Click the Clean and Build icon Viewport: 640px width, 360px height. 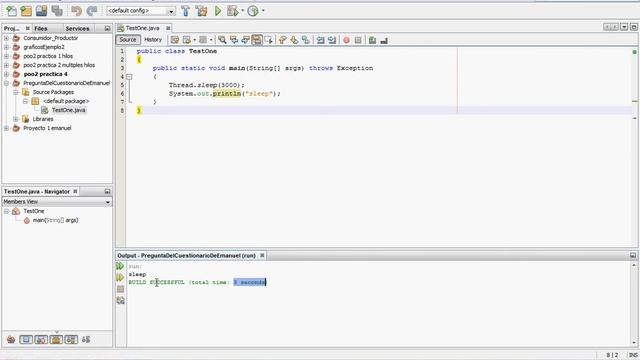tap(202, 11)
